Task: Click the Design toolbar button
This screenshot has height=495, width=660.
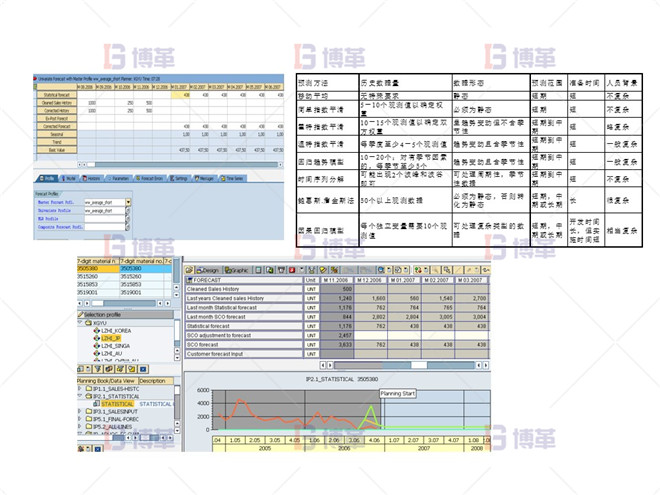Action: pyautogui.click(x=209, y=270)
